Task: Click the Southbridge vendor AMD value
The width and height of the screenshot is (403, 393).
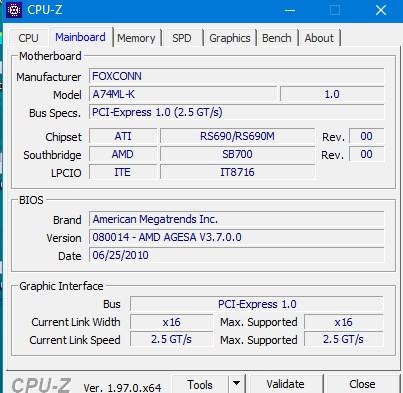Action: tap(123, 154)
